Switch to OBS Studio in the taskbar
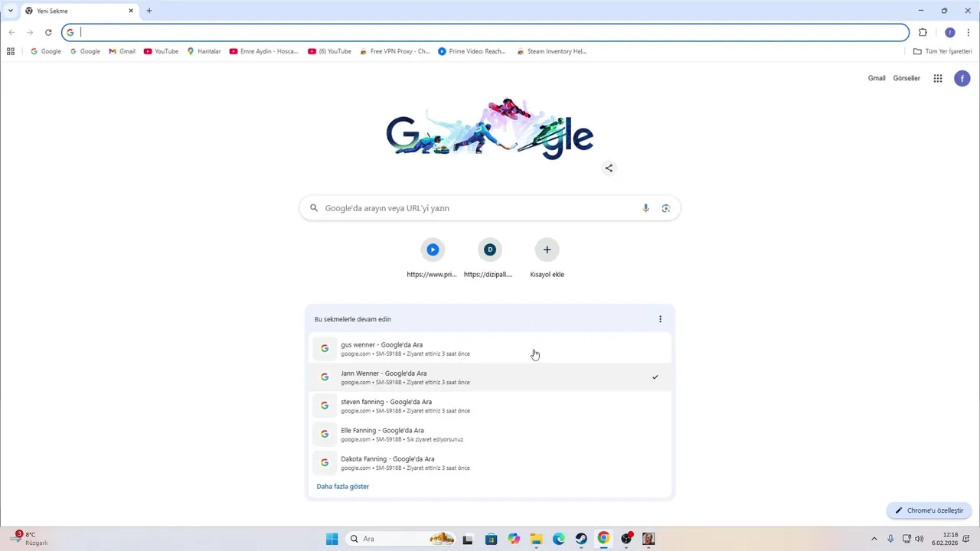 pos(627,539)
